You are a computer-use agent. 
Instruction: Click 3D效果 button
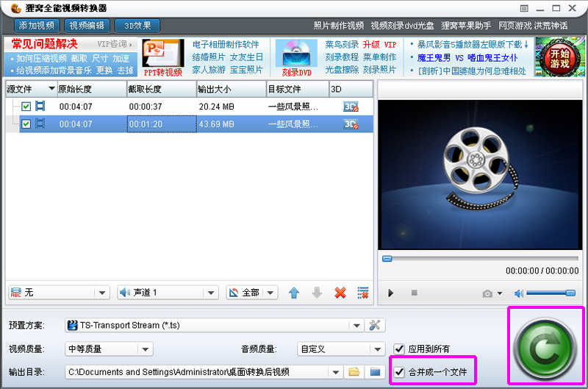point(137,26)
